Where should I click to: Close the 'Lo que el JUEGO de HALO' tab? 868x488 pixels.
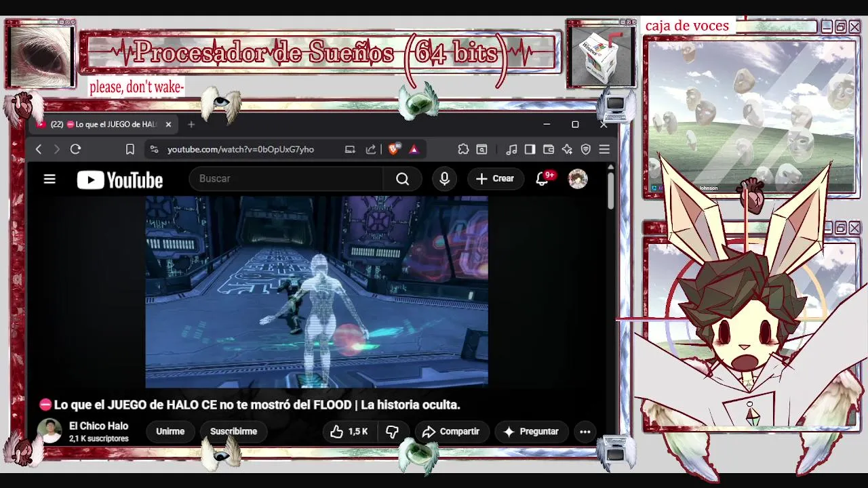tap(168, 124)
